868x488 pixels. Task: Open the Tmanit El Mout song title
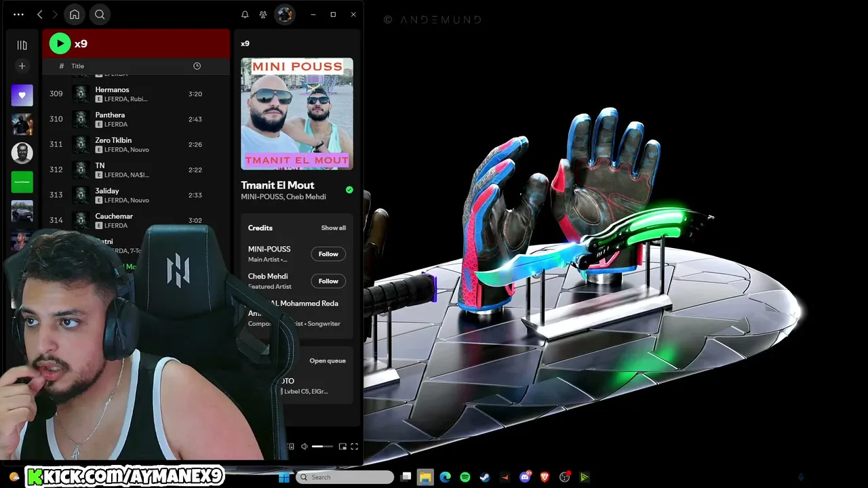(277, 185)
